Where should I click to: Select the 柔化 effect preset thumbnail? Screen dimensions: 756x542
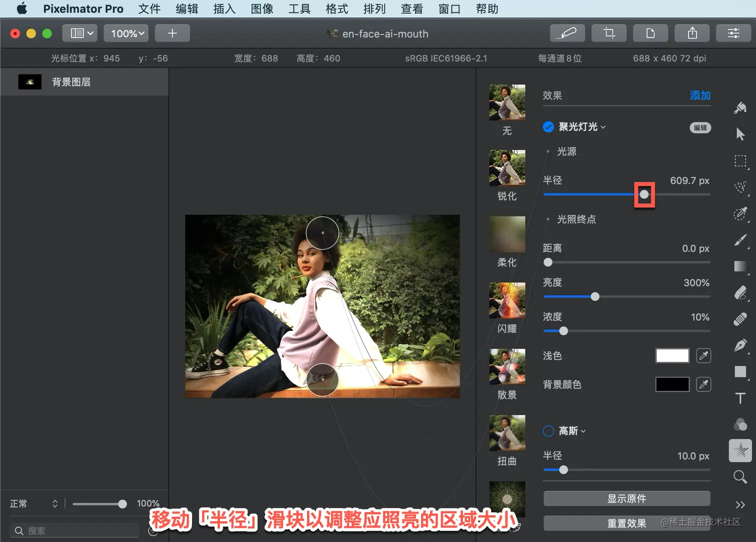point(507,234)
